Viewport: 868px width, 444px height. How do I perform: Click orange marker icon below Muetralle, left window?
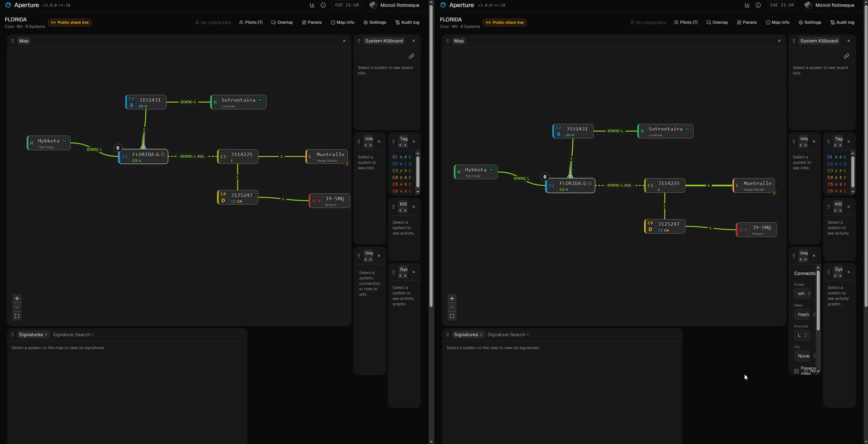347,164
